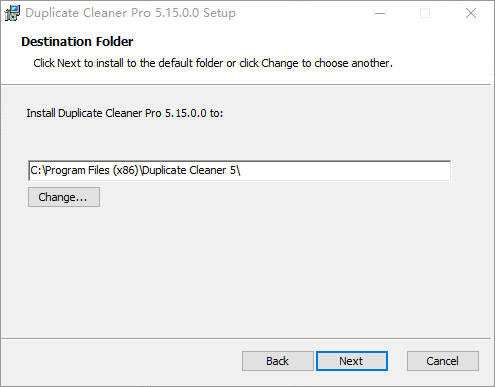The width and height of the screenshot is (495, 387).
Task: Click Next to continue installation
Action: pyautogui.click(x=352, y=361)
